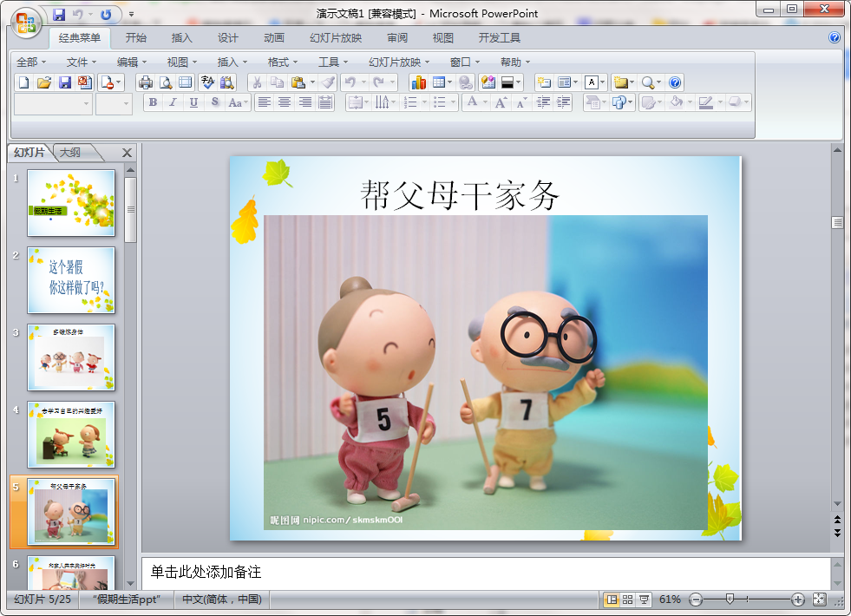Screen dimensions: 851x616
Task: Run the spelling check tool
Action: 207,82
